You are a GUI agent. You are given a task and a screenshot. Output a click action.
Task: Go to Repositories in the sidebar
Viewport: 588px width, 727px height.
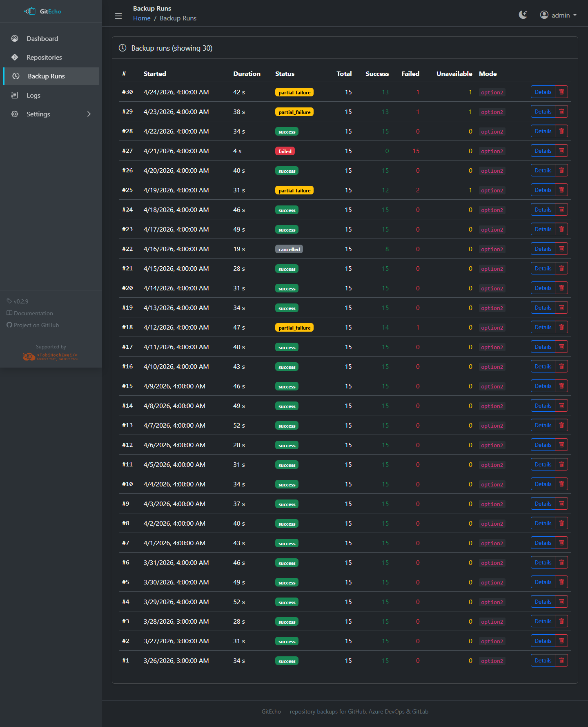click(x=44, y=58)
